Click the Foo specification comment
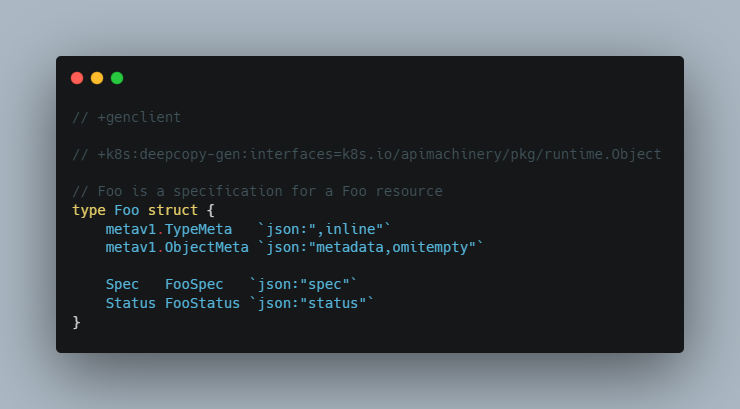 (x=257, y=191)
